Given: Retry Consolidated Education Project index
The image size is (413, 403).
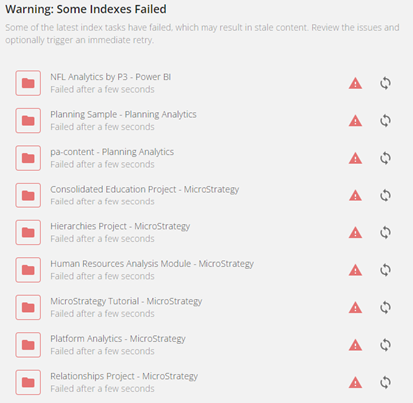Looking at the screenshot, I should (x=385, y=195).
